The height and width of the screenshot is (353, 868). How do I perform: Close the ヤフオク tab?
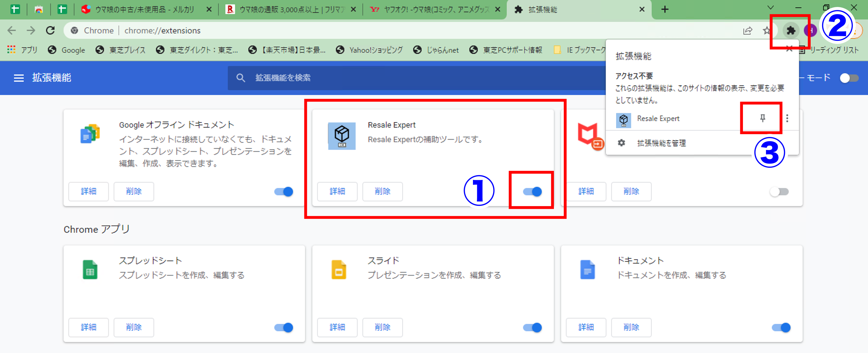[x=497, y=9]
